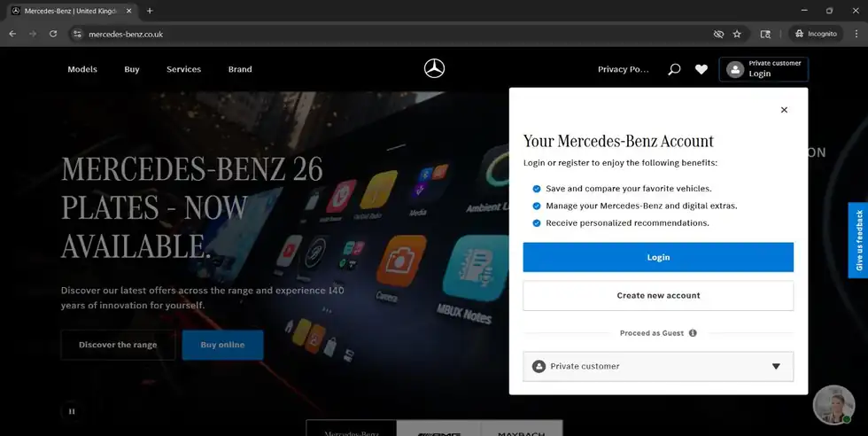Click the Privacy Po... nav link

point(624,69)
